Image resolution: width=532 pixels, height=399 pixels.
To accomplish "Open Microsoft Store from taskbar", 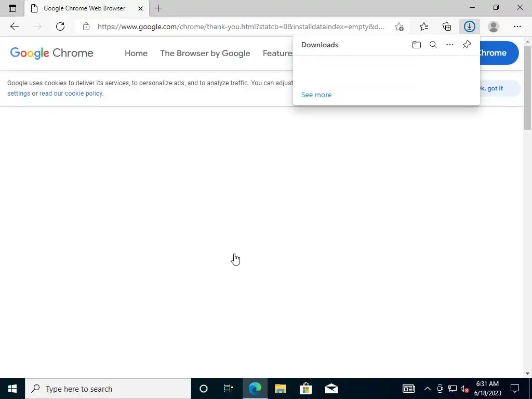I will 305,389.
